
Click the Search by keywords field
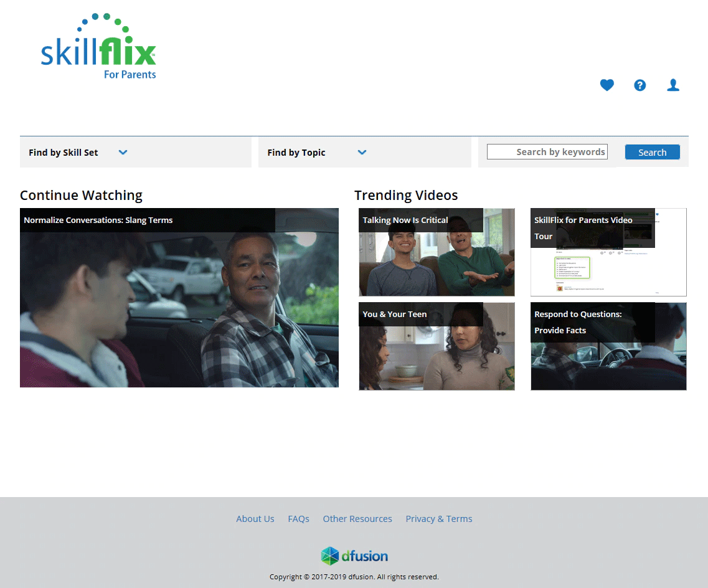tap(547, 152)
